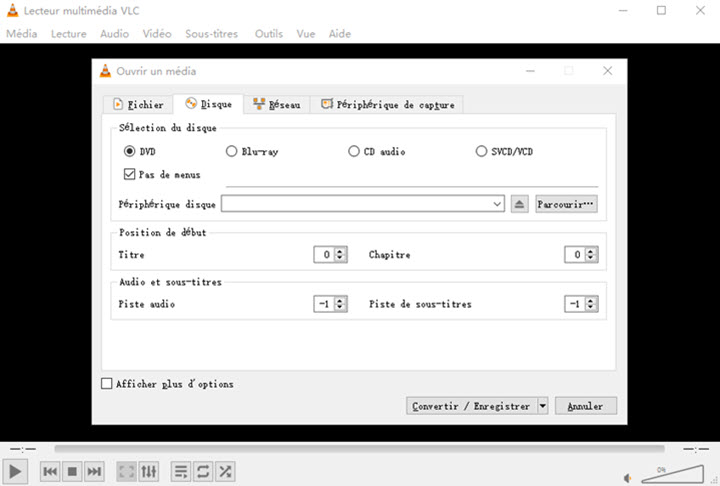
Task: Click Convertir / Enregistrer button
Action: pyautogui.click(x=472, y=406)
